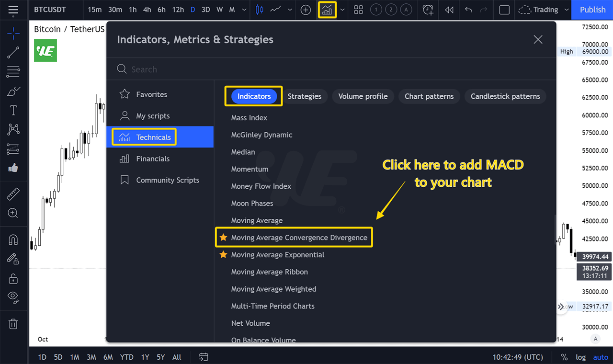Image resolution: width=613 pixels, height=364 pixels.
Task: Toggle auto scale mode
Action: tap(601, 357)
